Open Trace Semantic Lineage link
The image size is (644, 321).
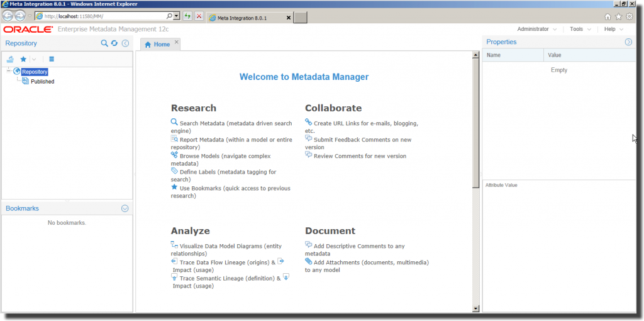pyautogui.click(x=230, y=278)
